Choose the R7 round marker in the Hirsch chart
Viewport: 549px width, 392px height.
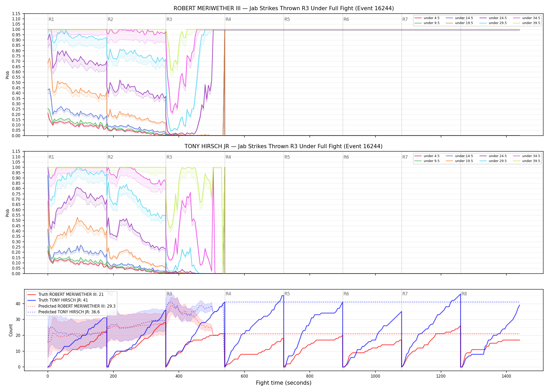405,157
